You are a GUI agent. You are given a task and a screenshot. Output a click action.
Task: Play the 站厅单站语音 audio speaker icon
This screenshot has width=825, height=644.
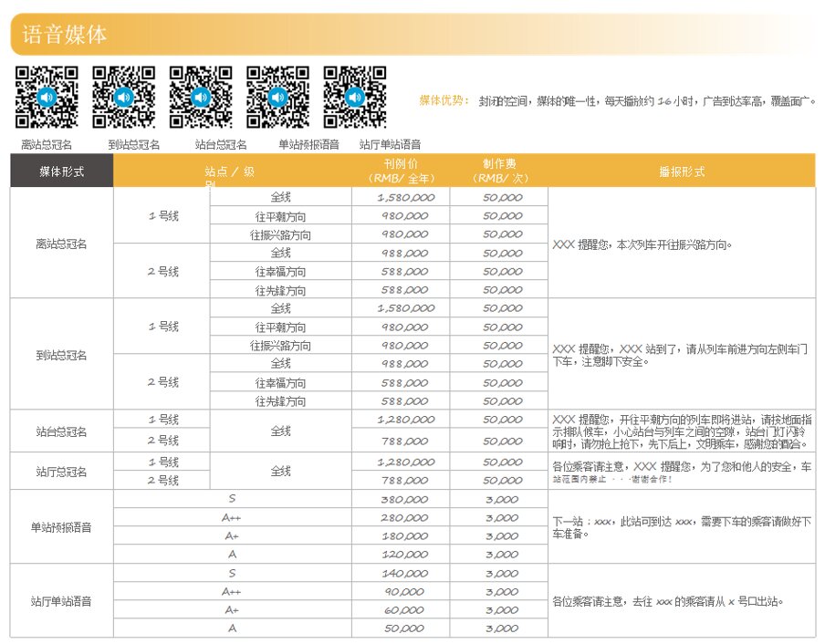[355, 99]
